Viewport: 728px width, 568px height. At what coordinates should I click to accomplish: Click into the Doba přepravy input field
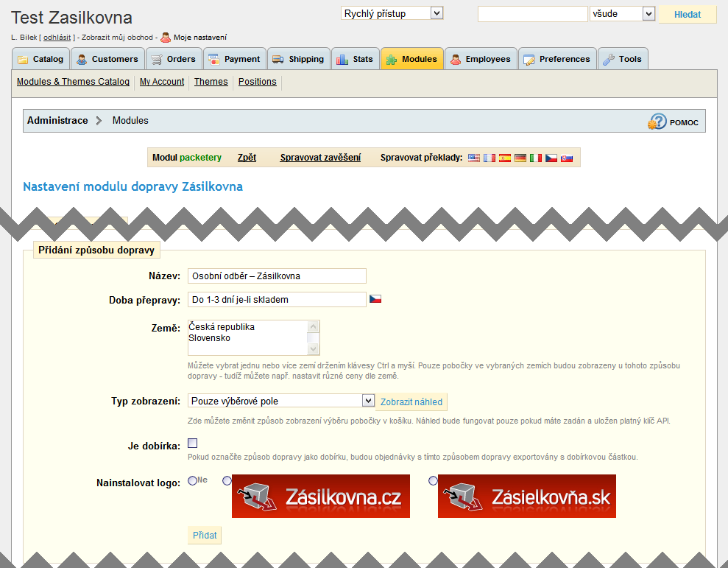pyautogui.click(x=277, y=300)
